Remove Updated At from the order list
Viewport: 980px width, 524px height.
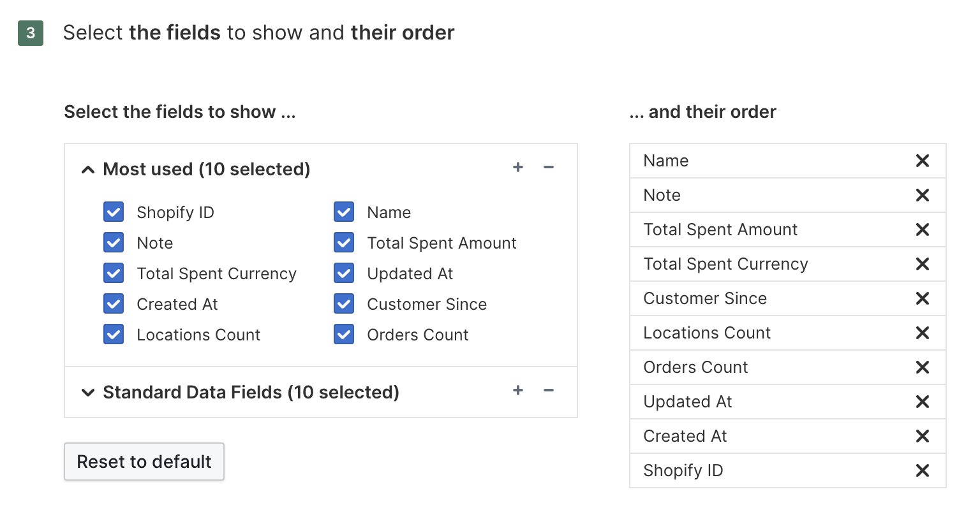(x=923, y=402)
